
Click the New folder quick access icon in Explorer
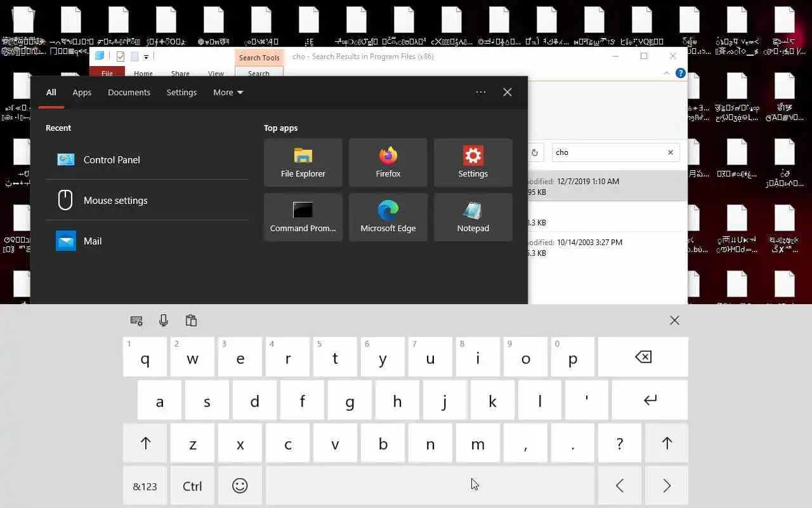click(134, 57)
